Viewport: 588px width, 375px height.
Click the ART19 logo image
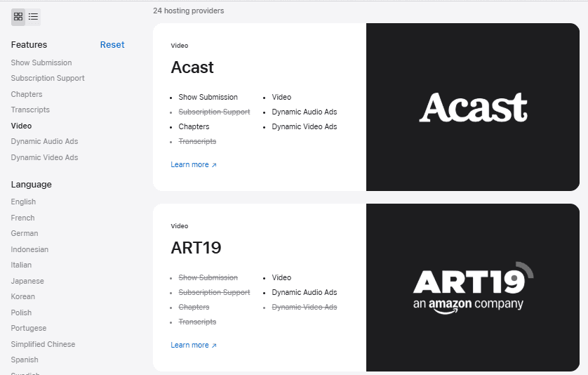473,287
